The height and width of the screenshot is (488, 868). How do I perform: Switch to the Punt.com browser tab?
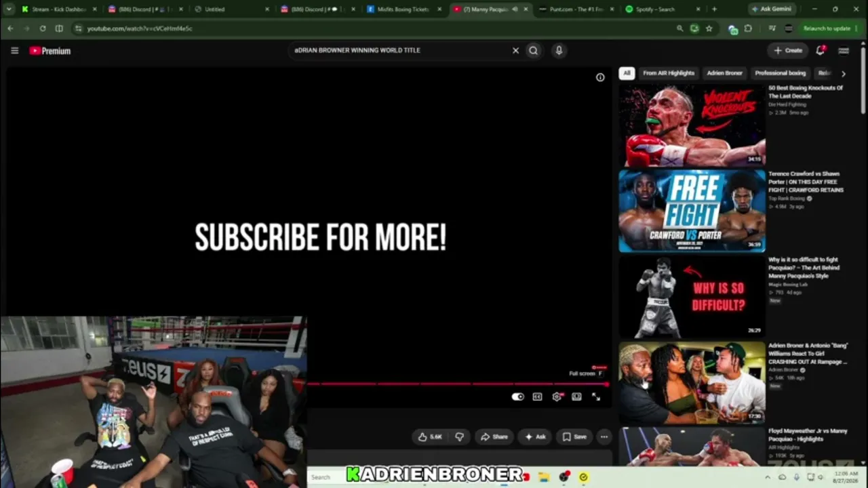[576, 9]
